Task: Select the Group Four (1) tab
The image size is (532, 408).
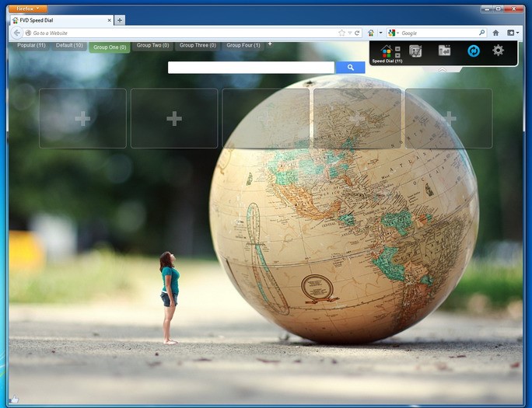Action: pyautogui.click(x=243, y=46)
